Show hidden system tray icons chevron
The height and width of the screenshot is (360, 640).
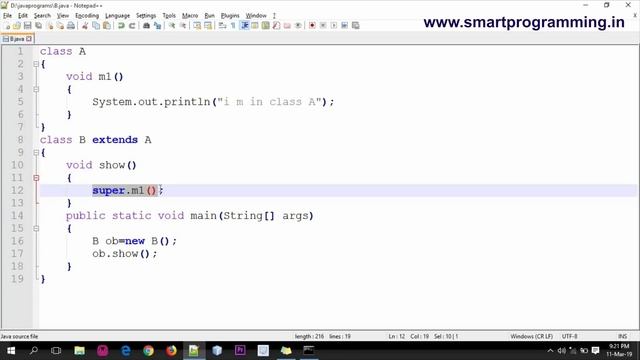pyautogui.click(x=550, y=351)
